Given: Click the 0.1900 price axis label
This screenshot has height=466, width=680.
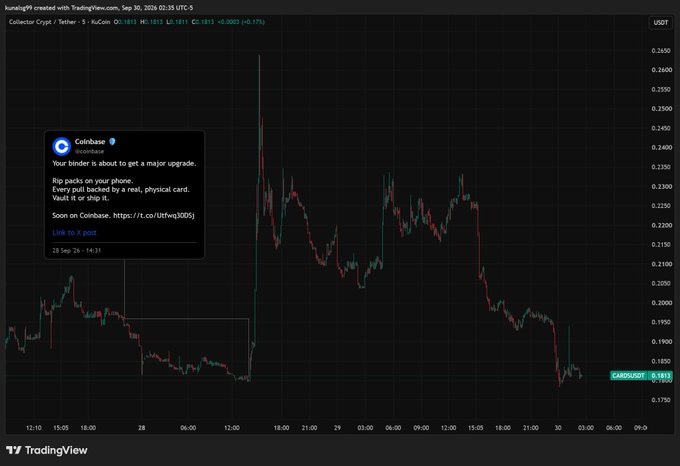Looking at the screenshot, I should click(x=661, y=342).
